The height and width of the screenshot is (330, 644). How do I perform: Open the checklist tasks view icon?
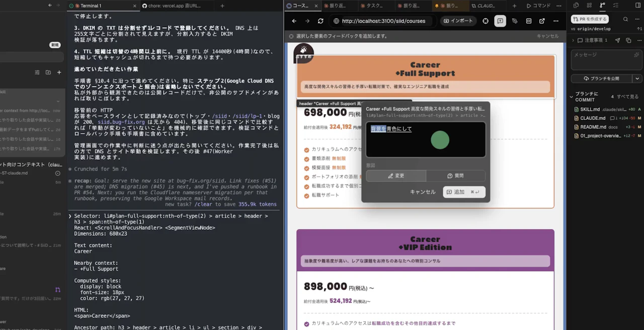616,5
